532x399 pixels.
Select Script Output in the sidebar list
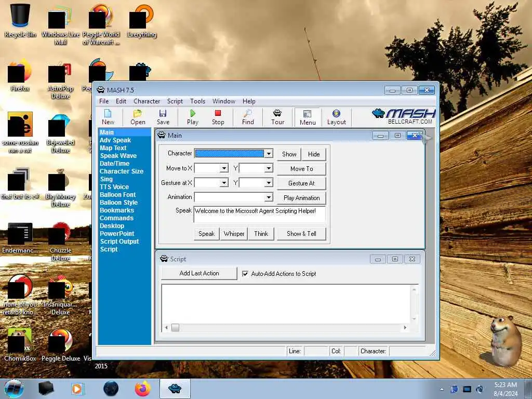[x=119, y=242]
